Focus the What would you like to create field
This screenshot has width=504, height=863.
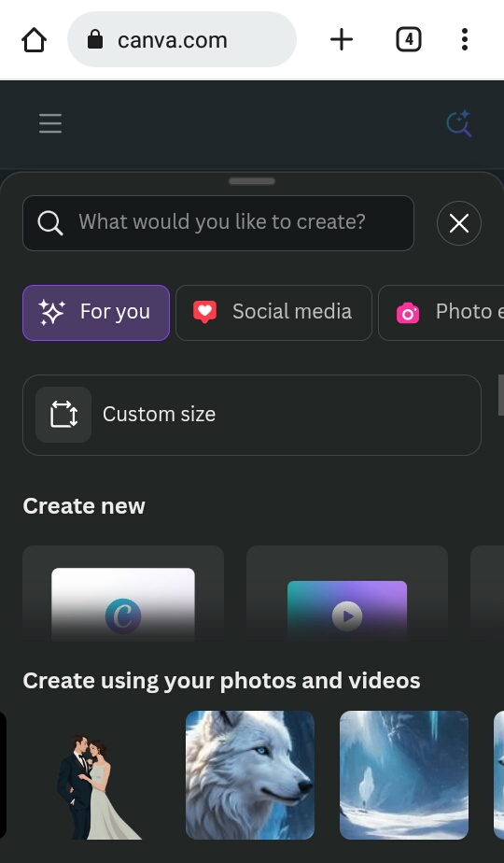click(x=217, y=223)
